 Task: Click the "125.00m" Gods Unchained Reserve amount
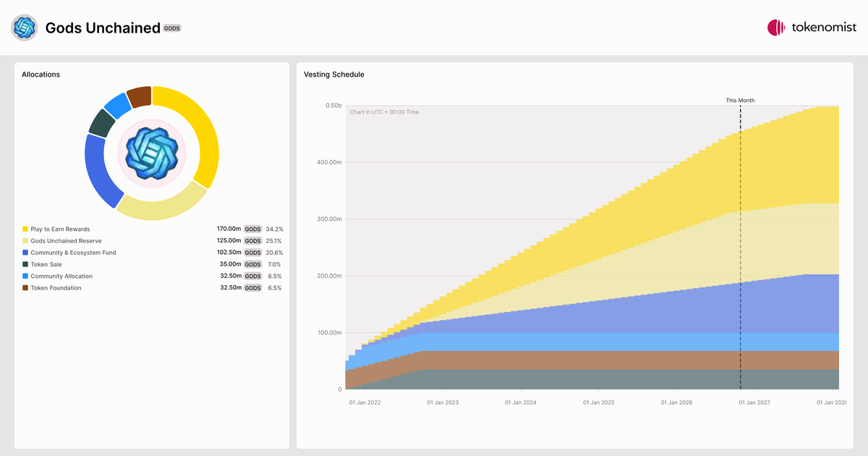point(229,241)
